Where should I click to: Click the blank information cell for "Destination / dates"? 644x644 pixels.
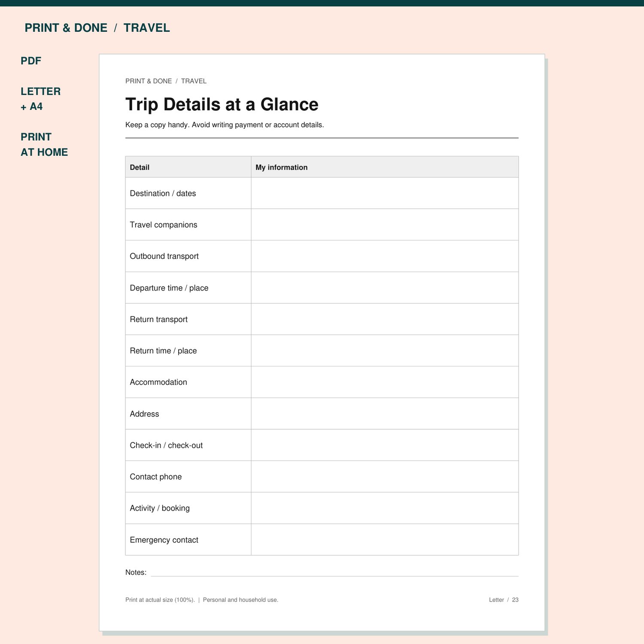point(385,193)
